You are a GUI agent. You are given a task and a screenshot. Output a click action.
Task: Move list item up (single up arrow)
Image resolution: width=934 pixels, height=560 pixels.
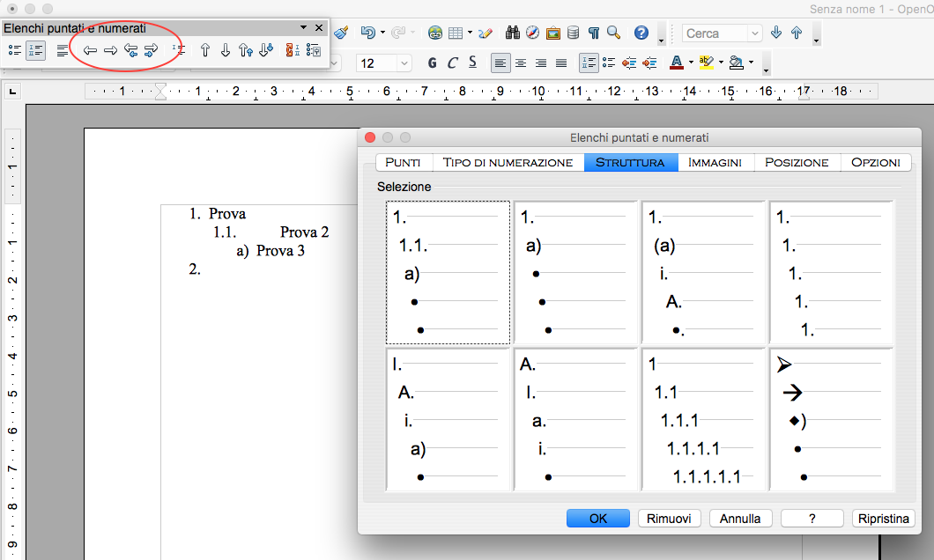click(x=205, y=50)
